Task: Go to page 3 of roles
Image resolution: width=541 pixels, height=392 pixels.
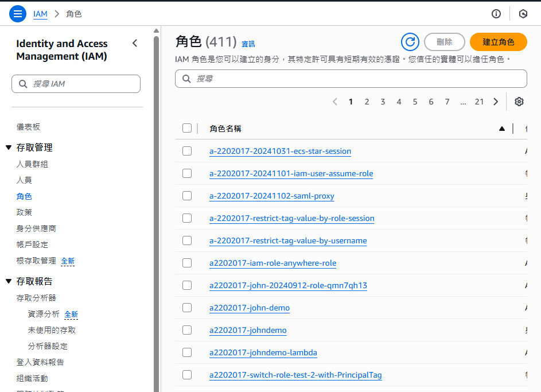Action: (x=383, y=102)
